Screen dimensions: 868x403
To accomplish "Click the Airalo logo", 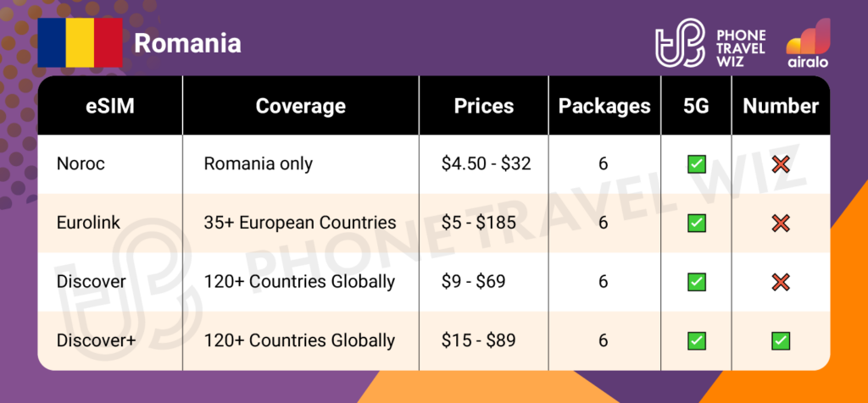I will [x=809, y=45].
